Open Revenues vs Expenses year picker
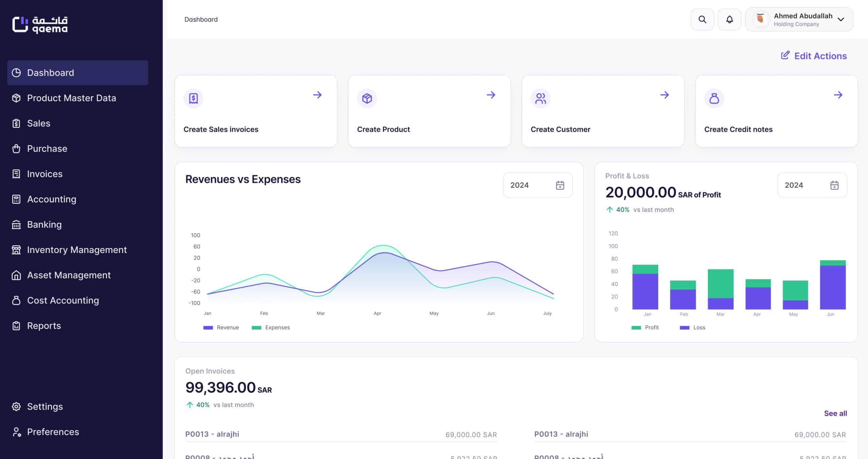Image resolution: width=868 pixels, height=459 pixels. click(x=538, y=185)
